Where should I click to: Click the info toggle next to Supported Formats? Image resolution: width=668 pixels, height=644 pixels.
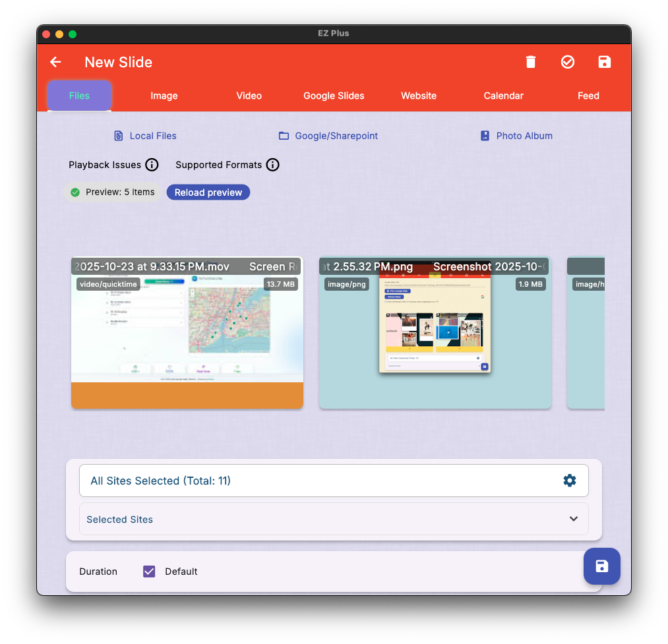(272, 165)
